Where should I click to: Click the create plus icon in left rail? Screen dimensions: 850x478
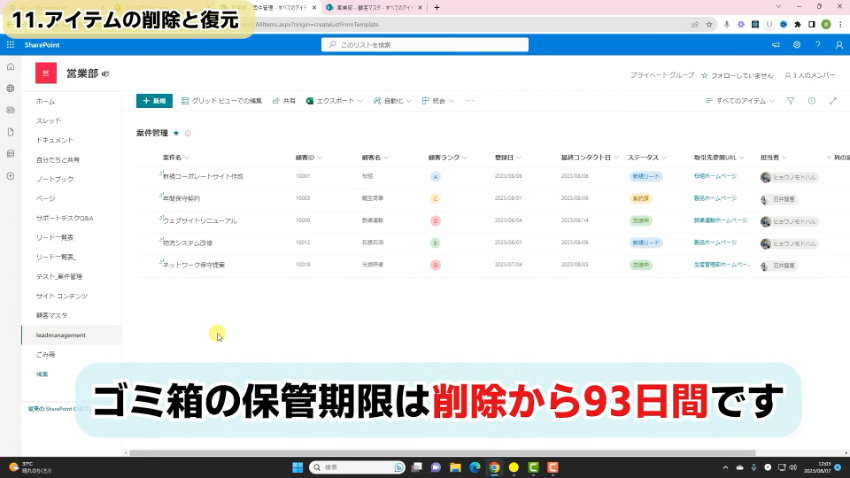10,175
